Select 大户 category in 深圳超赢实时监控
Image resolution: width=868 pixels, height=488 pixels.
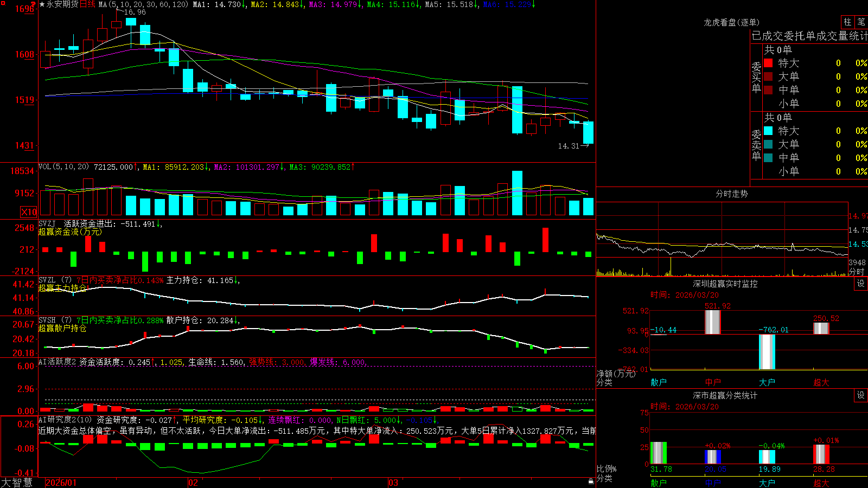click(x=767, y=382)
